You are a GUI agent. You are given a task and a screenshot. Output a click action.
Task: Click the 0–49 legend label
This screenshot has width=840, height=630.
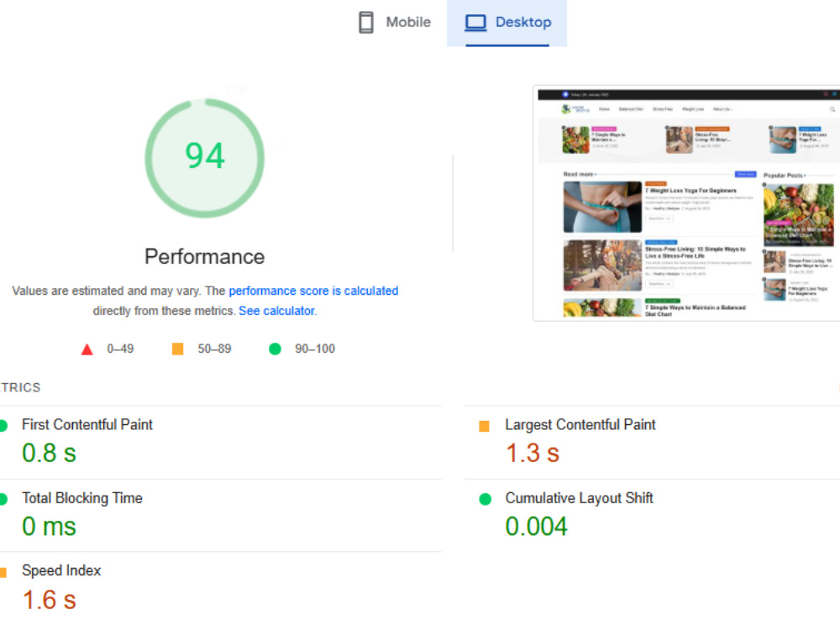tap(120, 349)
